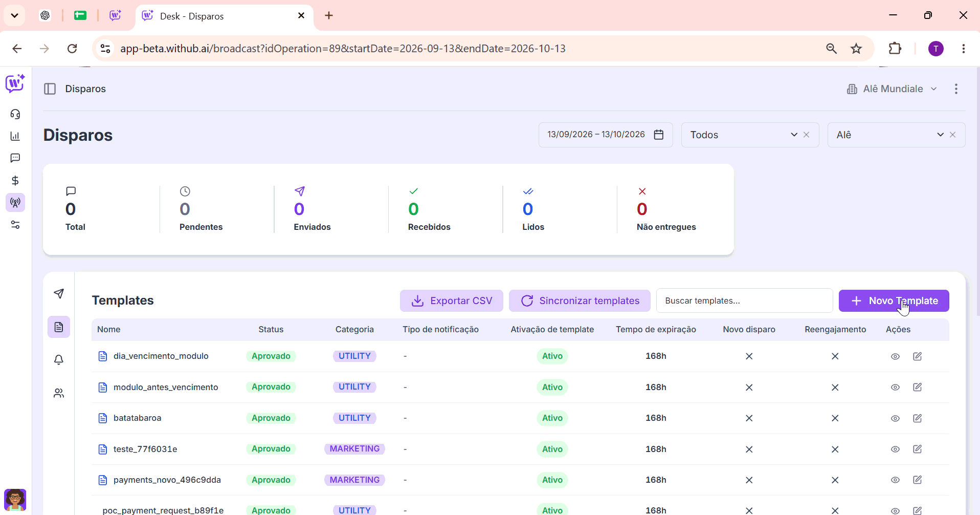The width and height of the screenshot is (980, 515).
Task: Open browser extensions puzzle icon
Action: [x=895, y=49]
